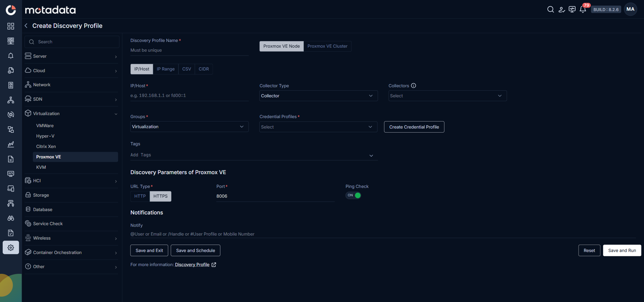Viewport: 644px width, 302px height.
Task: Switch to Proxmox VE Node tab
Action: pyautogui.click(x=281, y=46)
